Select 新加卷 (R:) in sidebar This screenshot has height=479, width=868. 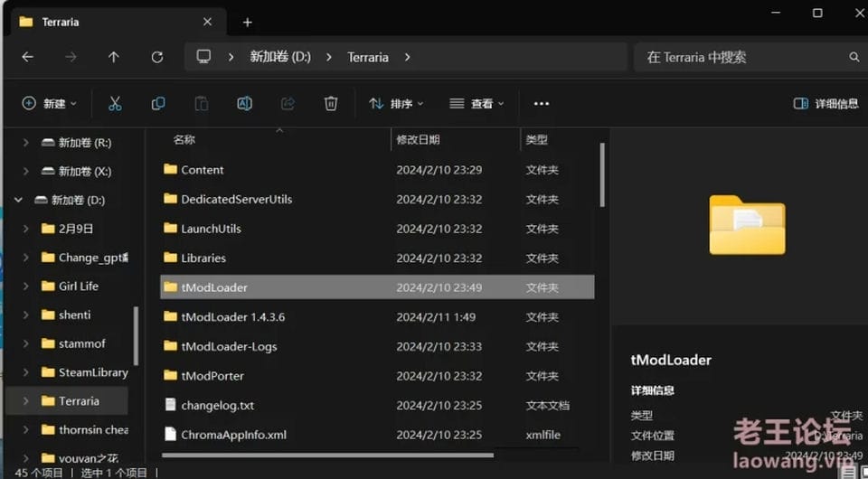pos(76,143)
